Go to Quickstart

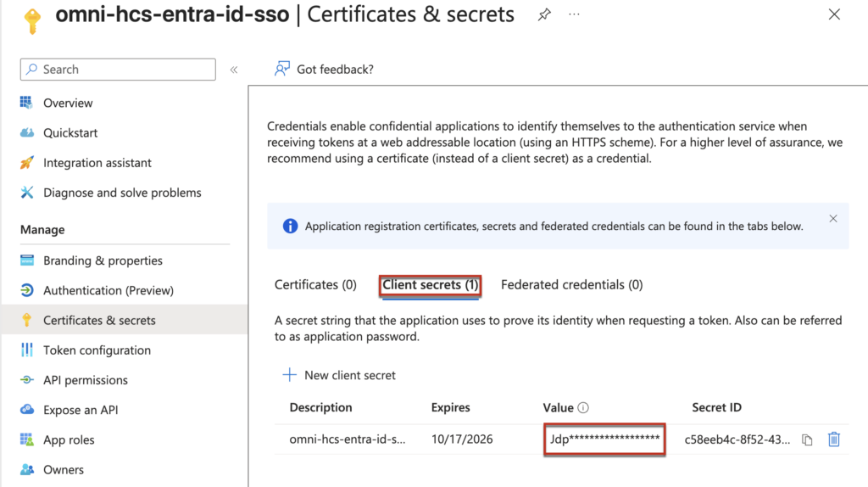pyautogui.click(x=70, y=133)
